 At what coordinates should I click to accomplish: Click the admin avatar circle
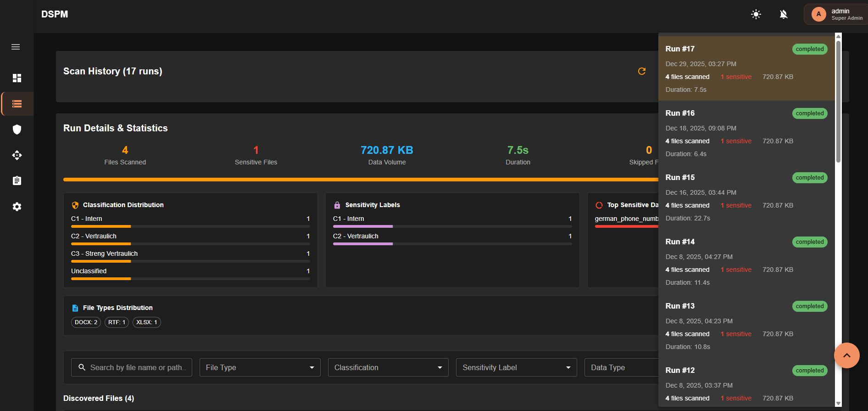click(x=818, y=14)
